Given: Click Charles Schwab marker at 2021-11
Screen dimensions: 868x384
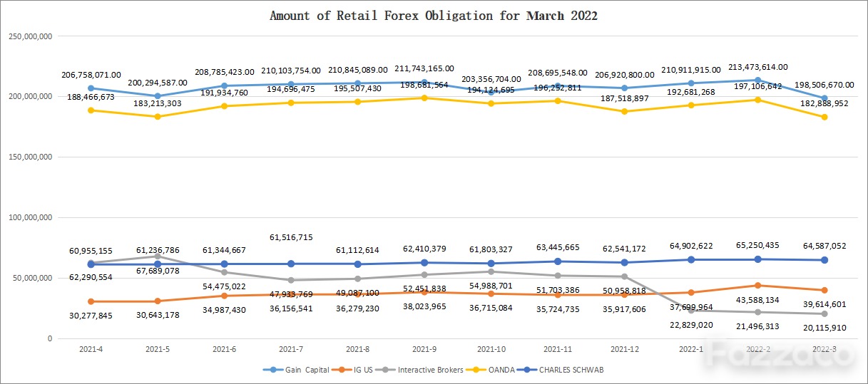Looking at the screenshot, I should (x=558, y=261).
